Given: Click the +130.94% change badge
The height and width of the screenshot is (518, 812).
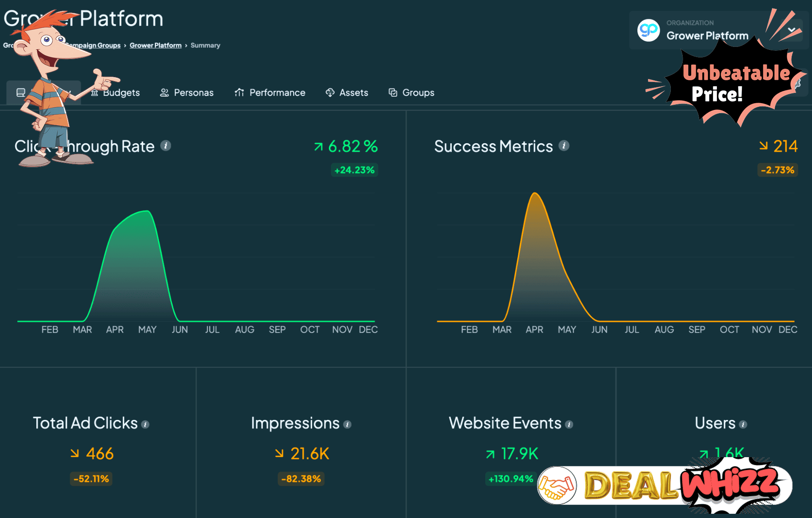Looking at the screenshot, I should click(x=511, y=479).
